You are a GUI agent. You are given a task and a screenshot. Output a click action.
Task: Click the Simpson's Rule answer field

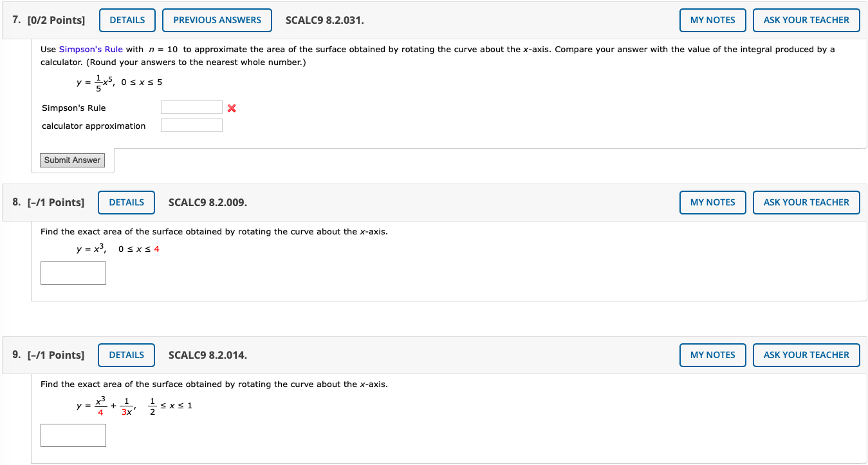191,107
